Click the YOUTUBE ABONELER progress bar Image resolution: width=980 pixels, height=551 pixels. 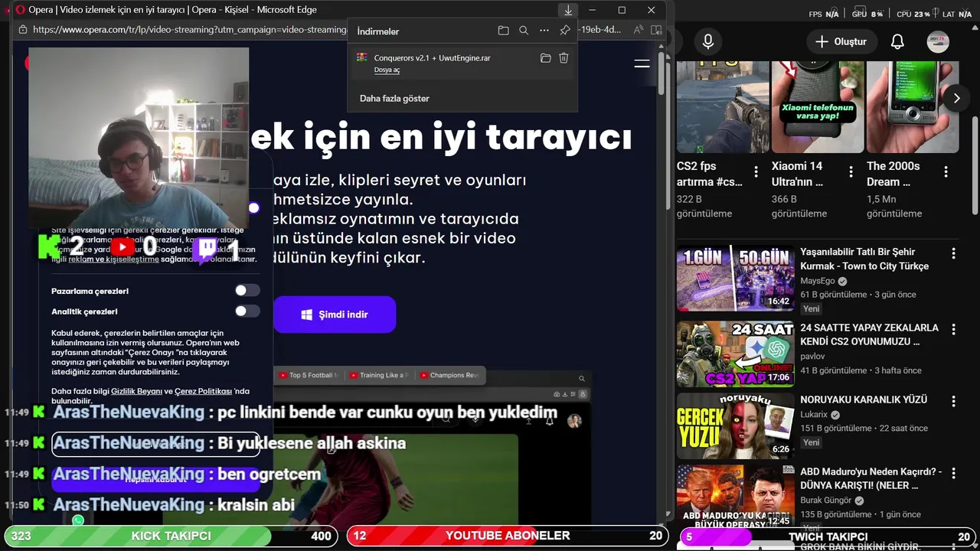tap(508, 536)
